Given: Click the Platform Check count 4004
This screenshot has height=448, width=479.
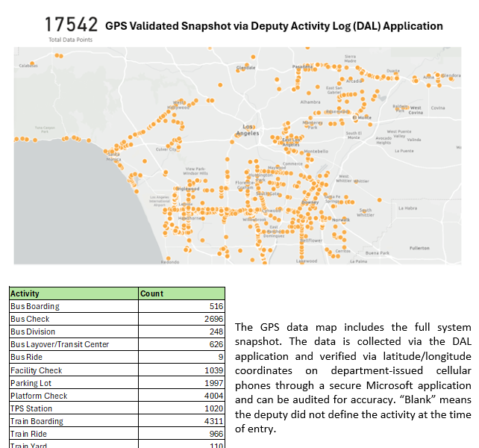Looking at the screenshot, I should click(x=213, y=396).
